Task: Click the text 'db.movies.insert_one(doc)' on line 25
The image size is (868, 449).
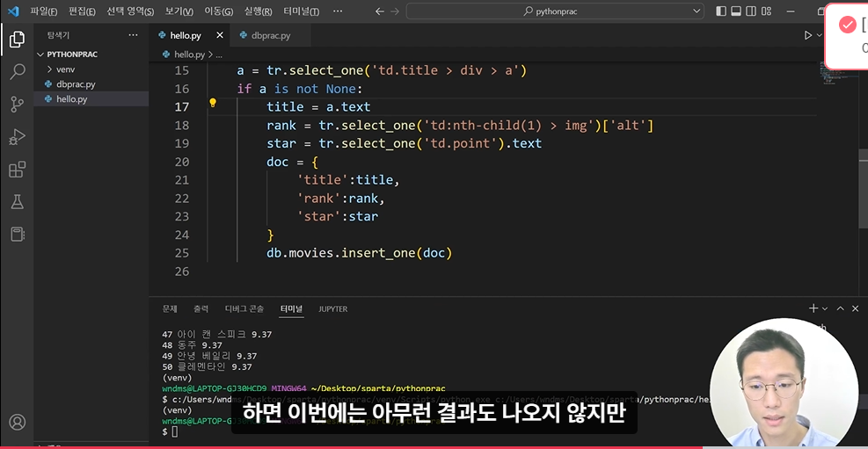Action: coord(360,253)
